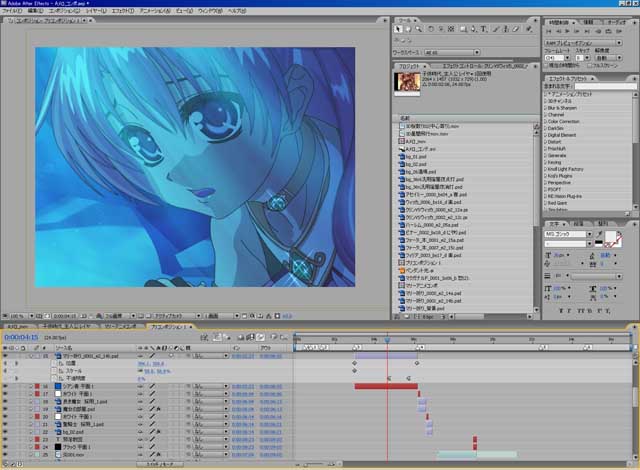Enable the full screen checkbox in Time Controls
The width and height of the screenshot is (640, 470).
[589, 65]
